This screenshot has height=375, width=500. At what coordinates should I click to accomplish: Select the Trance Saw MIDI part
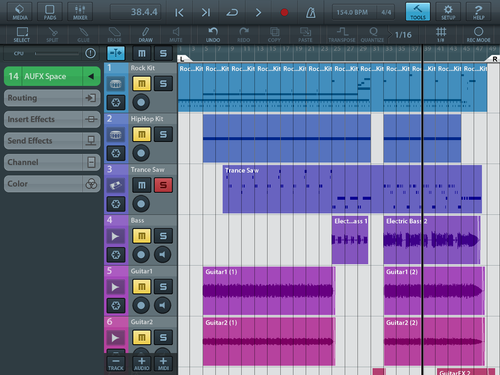point(352,189)
